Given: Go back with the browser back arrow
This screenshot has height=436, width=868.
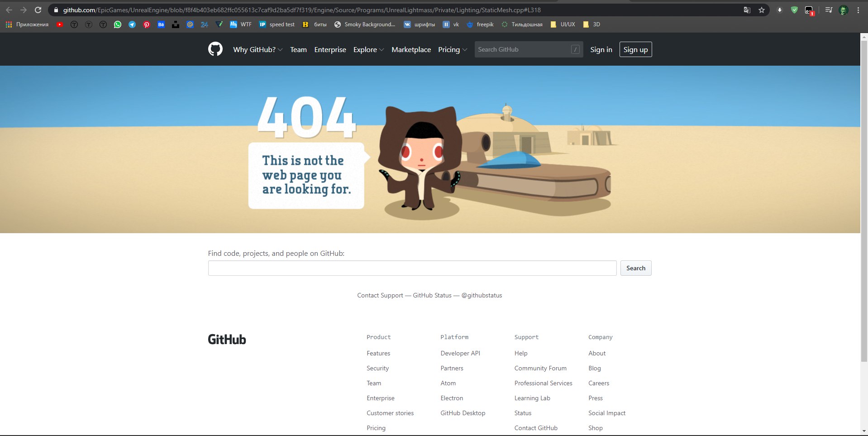Looking at the screenshot, I should click(x=9, y=10).
